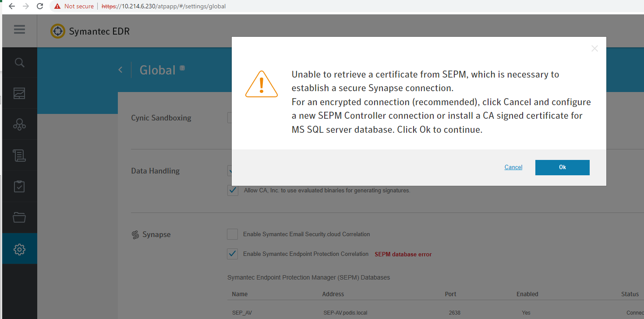Click the Synapse section label
Screen dimensions: 644x319
[156, 234]
